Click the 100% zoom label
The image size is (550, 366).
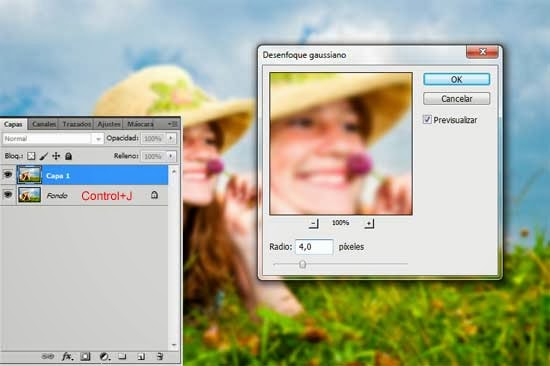coord(340,222)
